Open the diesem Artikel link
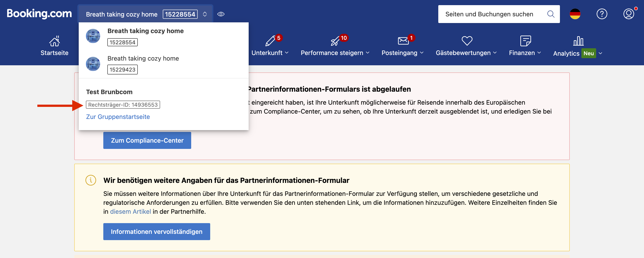The width and height of the screenshot is (644, 258). [x=130, y=211]
